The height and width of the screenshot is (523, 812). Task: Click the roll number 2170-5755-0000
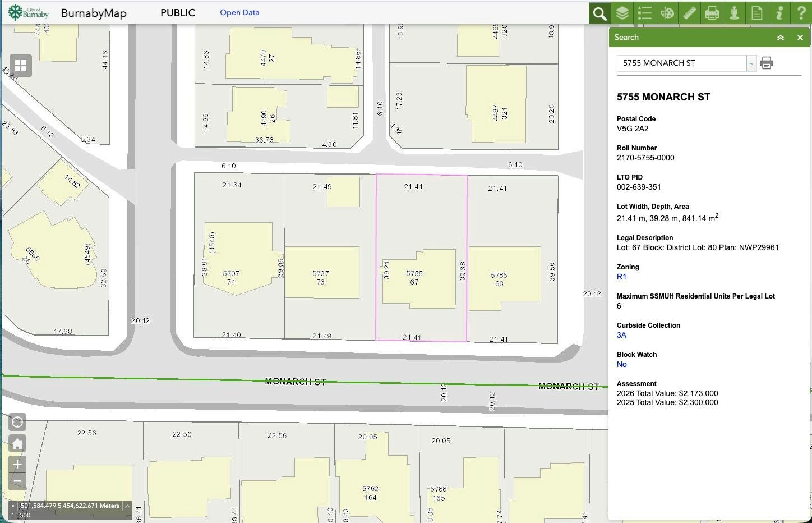tap(645, 158)
